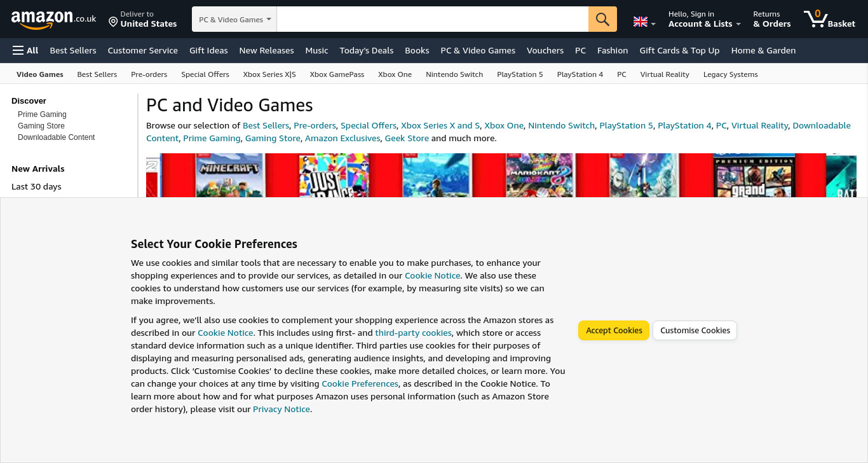Open Music in the navigation bar

(x=316, y=50)
